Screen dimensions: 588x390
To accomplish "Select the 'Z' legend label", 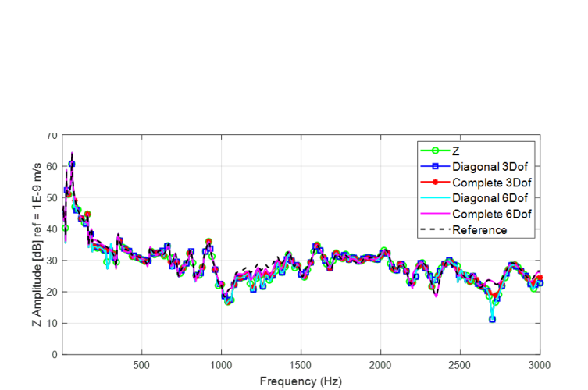I will pos(456,151).
